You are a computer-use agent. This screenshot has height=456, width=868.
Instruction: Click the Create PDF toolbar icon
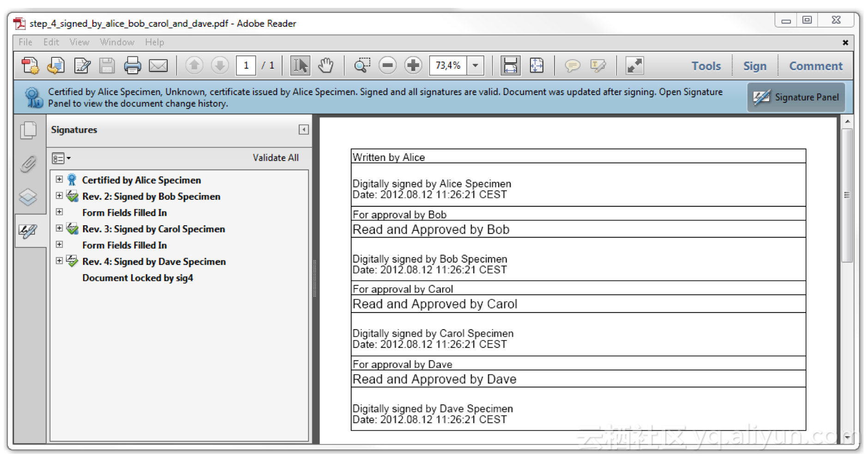click(x=30, y=66)
